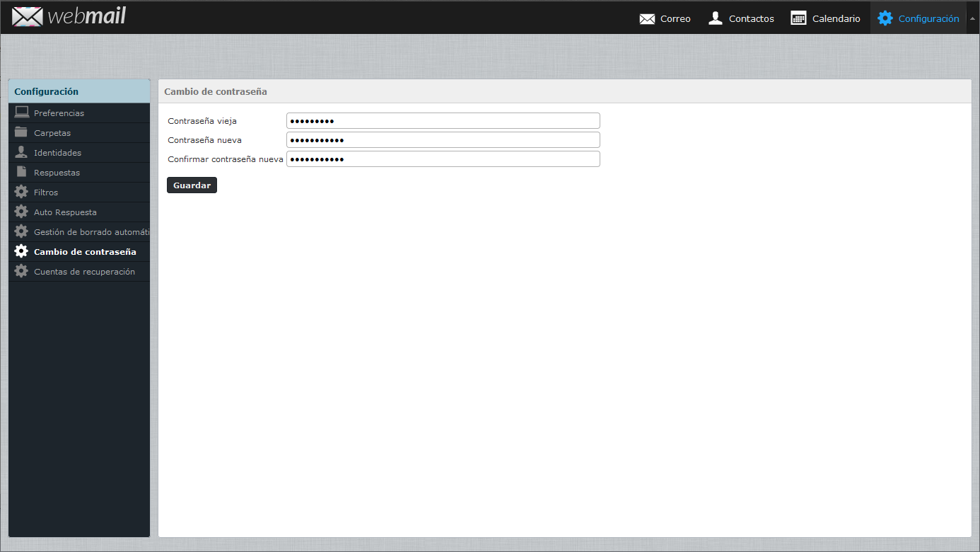Screen dimensions: 980x552
Task: Open the Correo tab label
Action: coord(675,19)
